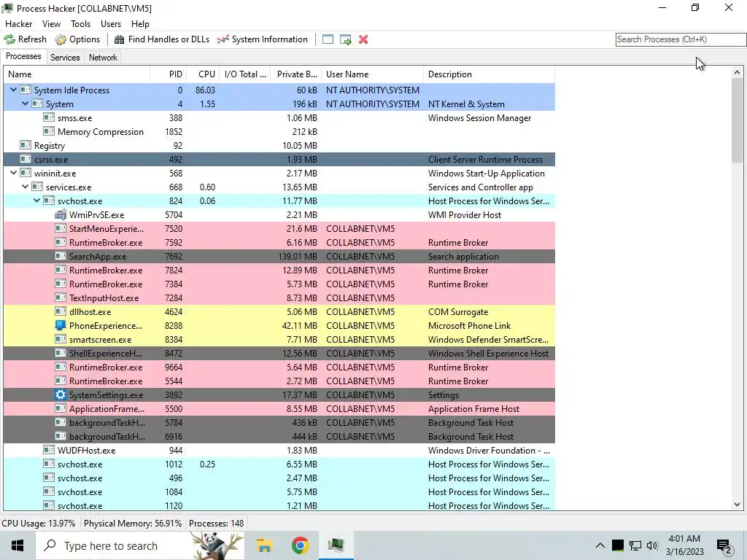The height and width of the screenshot is (560, 747).
Task: Click the network tray icon
Action: pos(635,545)
